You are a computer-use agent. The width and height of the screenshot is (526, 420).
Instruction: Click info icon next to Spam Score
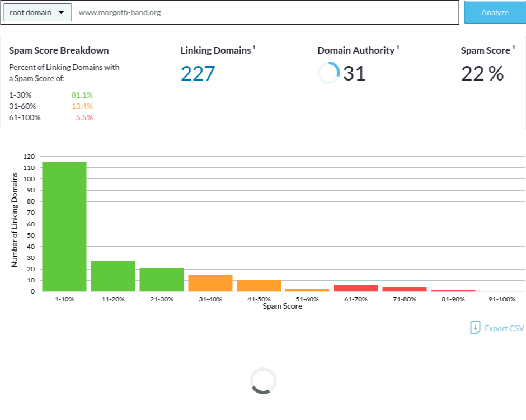(x=514, y=48)
